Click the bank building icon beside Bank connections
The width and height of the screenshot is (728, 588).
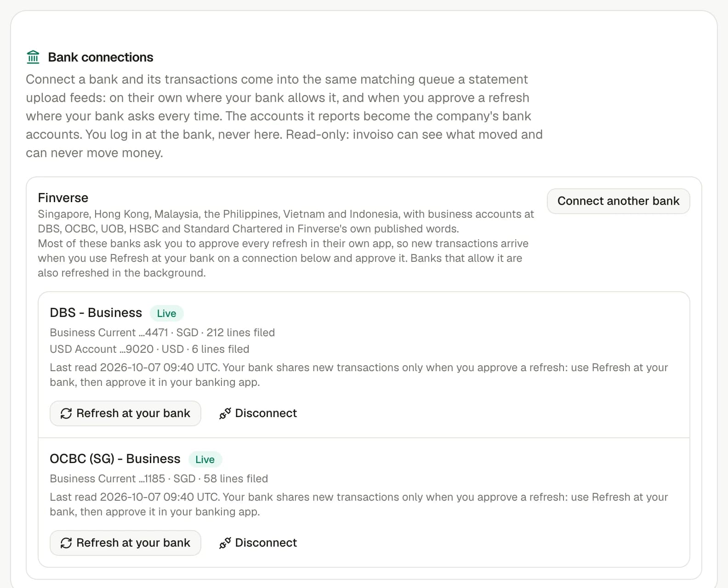click(x=33, y=57)
